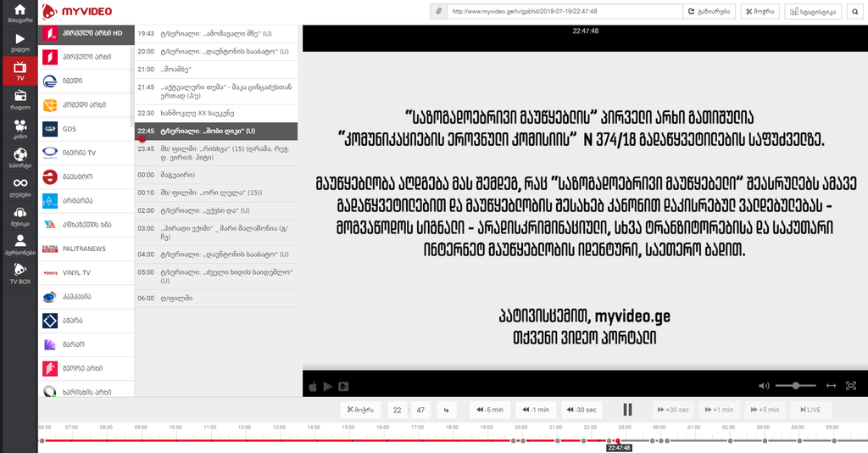Toggle player width stretch arrows icon
This screenshot has width=868, height=453.
[x=831, y=385]
